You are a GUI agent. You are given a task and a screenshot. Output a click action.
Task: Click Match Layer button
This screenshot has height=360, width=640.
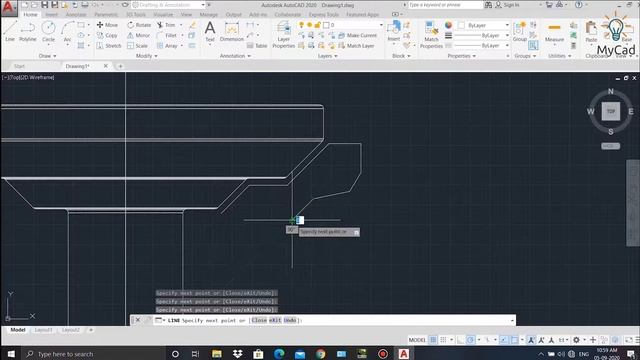click(356, 46)
